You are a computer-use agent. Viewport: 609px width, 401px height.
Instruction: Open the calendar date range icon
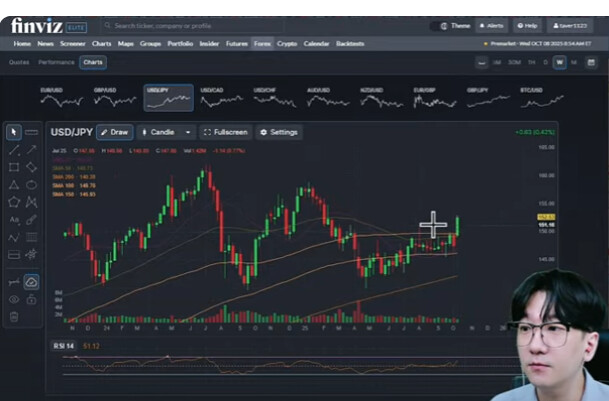pyautogui.click(x=591, y=63)
